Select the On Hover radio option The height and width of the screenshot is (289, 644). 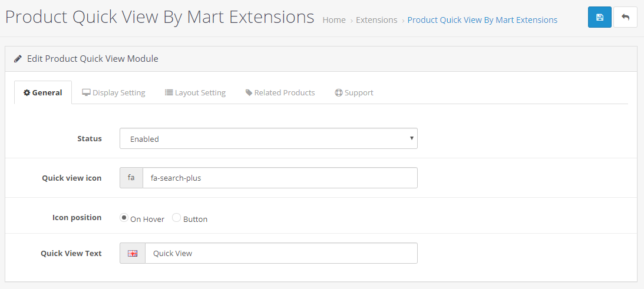coord(124,218)
